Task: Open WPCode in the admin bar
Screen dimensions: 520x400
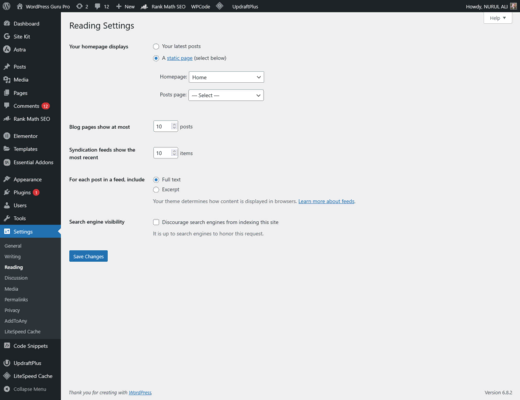Action: [x=200, y=6]
